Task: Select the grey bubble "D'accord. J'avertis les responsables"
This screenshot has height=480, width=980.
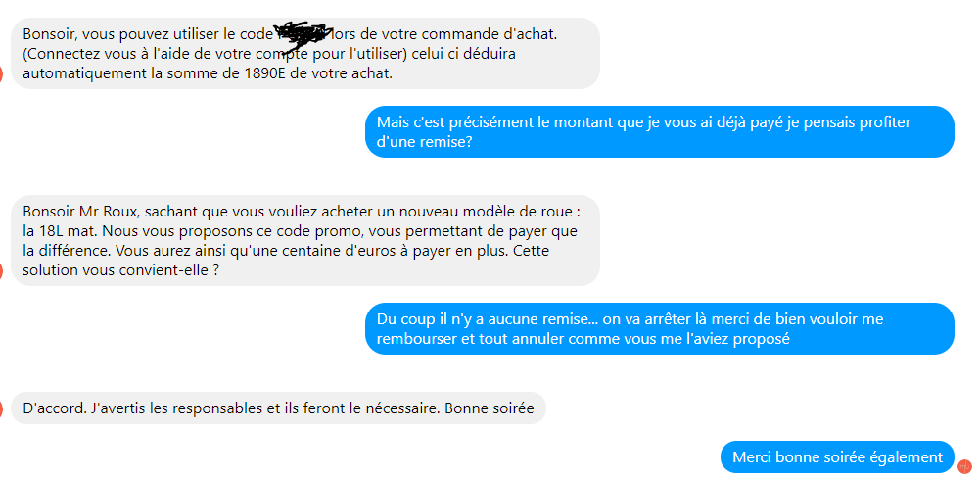Action: click(x=278, y=408)
